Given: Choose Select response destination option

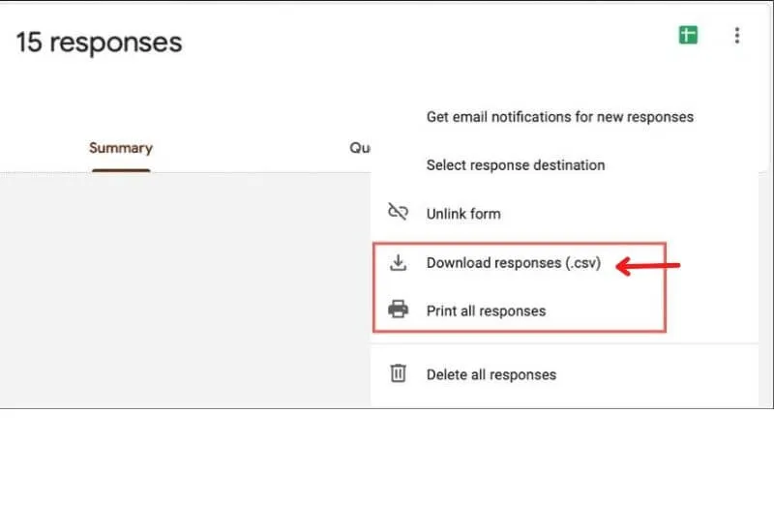Looking at the screenshot, I should click(x=515, y=164).
